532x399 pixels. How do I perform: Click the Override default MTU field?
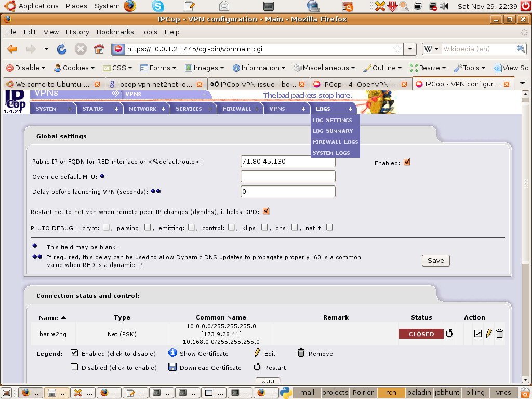click(288, 177)
